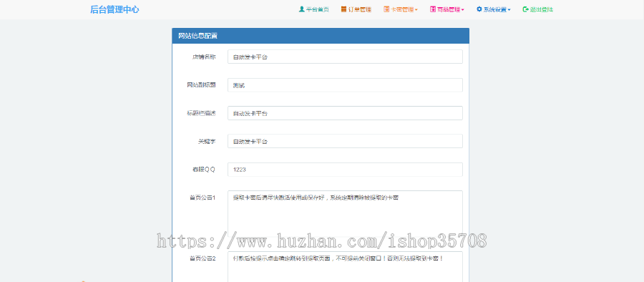
Task: Expand the 卡密管理 dropdown caret
Action: (416, 10)
